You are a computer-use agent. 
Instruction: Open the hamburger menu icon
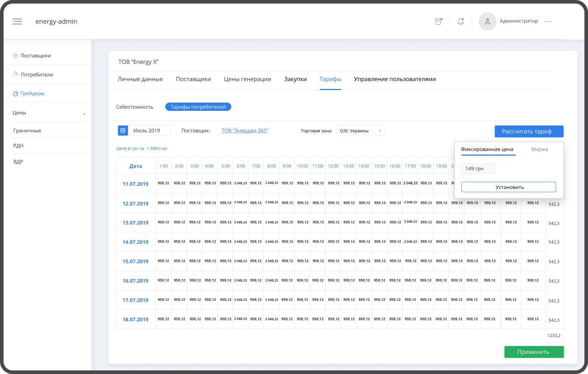tap(17, 22)
